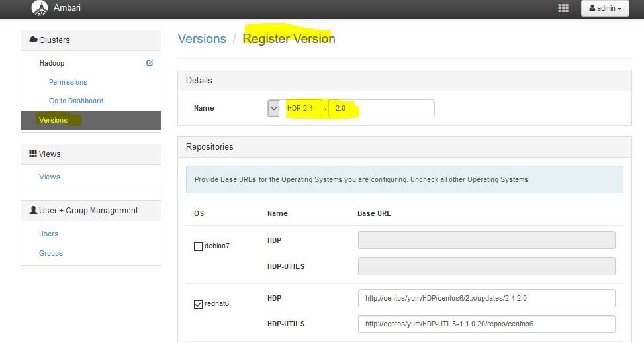The width and height of the screenshot is (644, 343).
Task: Click the Ambari logo icon
Action: click(40, 8)
